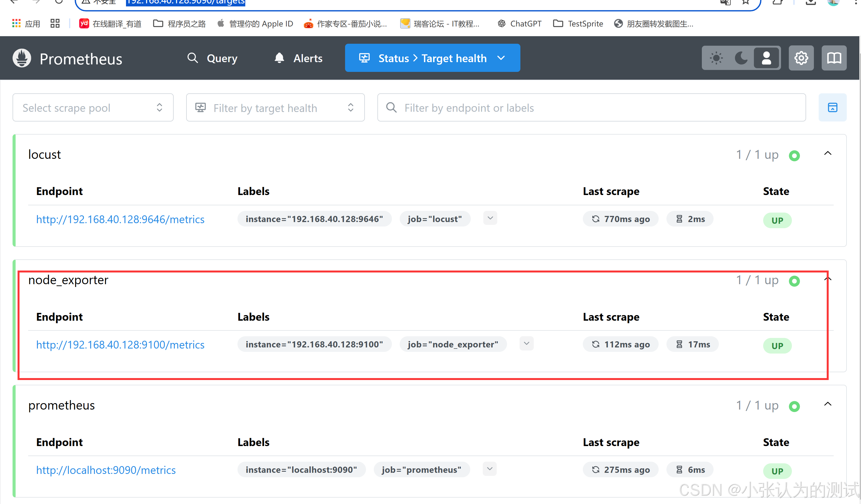The height and width of the screenshot is (504, 861).
Task: Click the Youdao translate bookmark
Action: (110, 24)
